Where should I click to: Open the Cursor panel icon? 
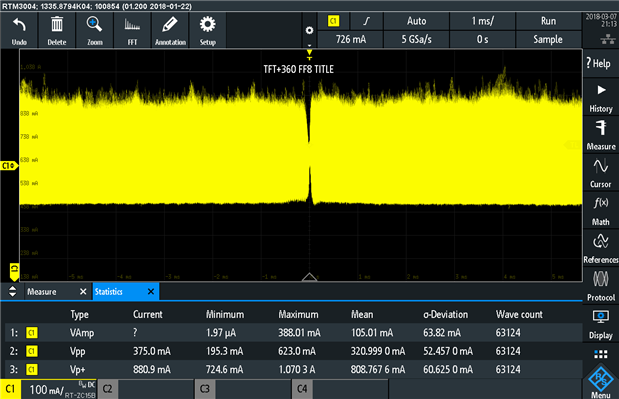[x=601, y=172]
